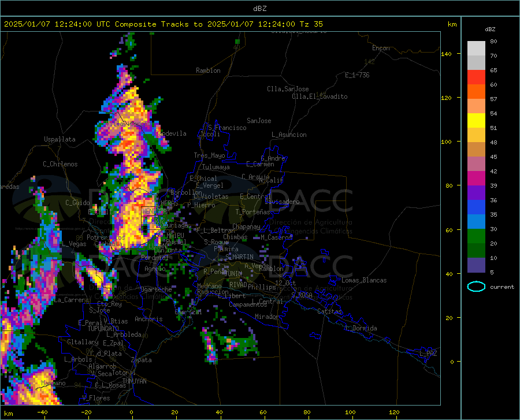
Task: Select the L_Vegas map label
Action: point(74,244)
